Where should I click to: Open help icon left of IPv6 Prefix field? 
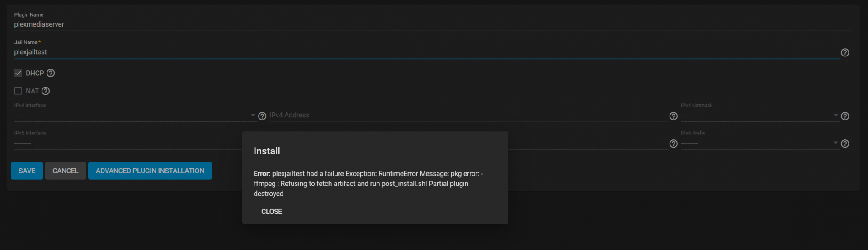(x=673, y=144)
